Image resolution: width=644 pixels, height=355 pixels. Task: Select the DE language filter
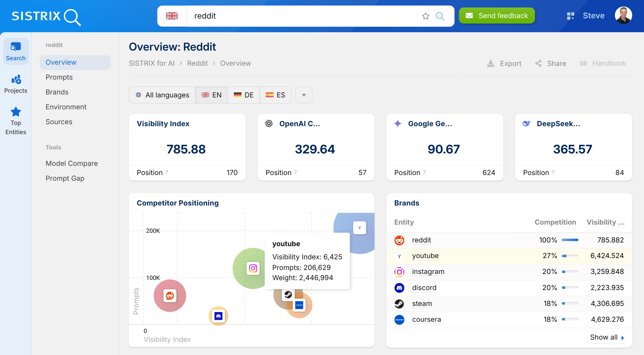point(243,95)
